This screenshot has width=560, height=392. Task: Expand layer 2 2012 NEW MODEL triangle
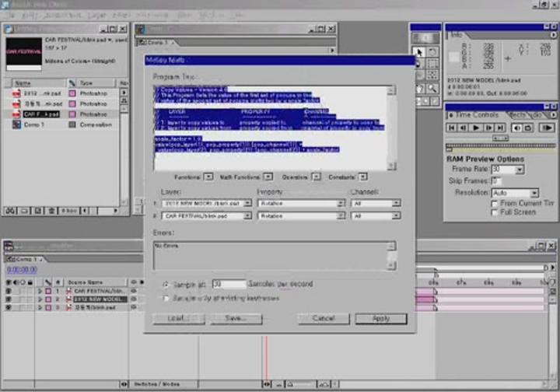[40, 299]
